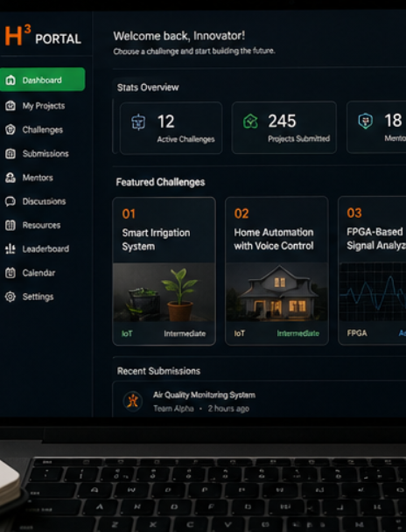This screenshot has height=532, width=406.
Task: Click the Calendar sidebar icon
Action: click(10, 273)
